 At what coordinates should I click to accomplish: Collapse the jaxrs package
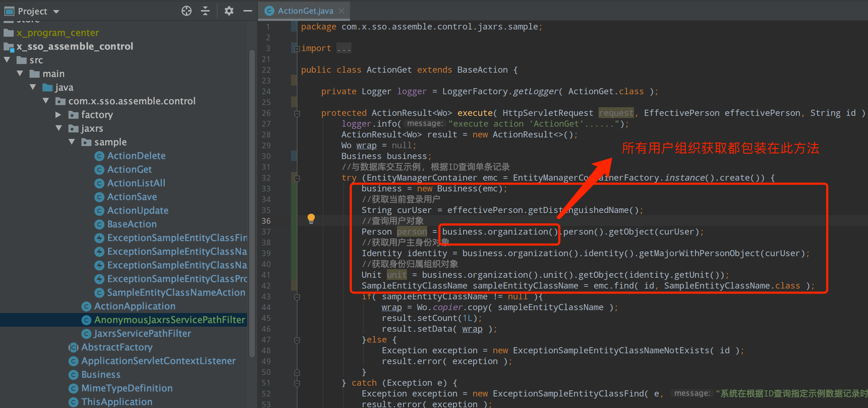click(59, 128)
